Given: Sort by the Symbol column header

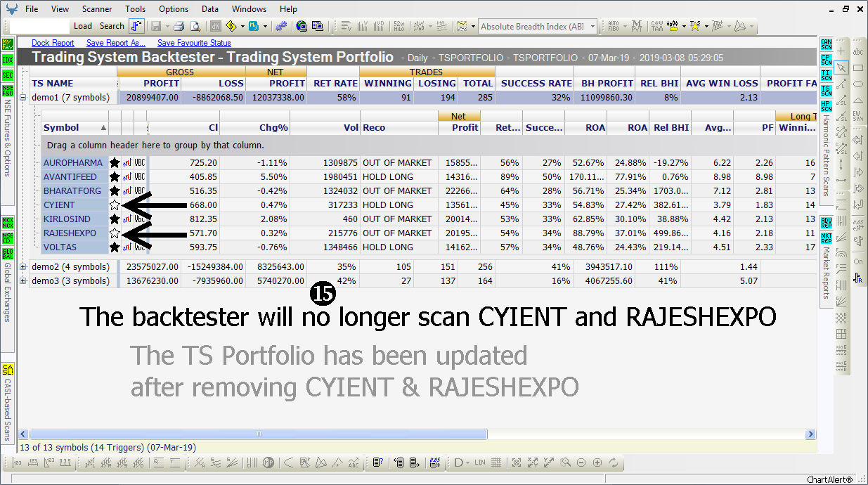Looking at the screenshot, I should click(75, 127).
